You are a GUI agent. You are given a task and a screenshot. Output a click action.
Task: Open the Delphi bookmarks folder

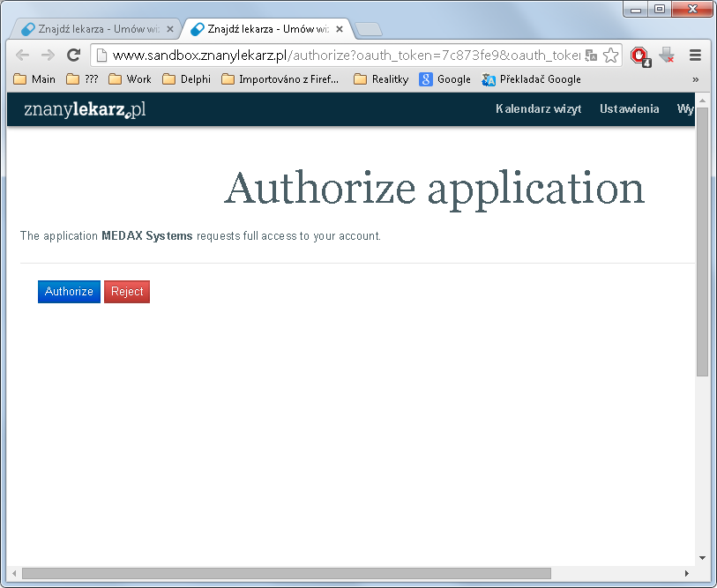pyautogui.click(x=187, y=79)
